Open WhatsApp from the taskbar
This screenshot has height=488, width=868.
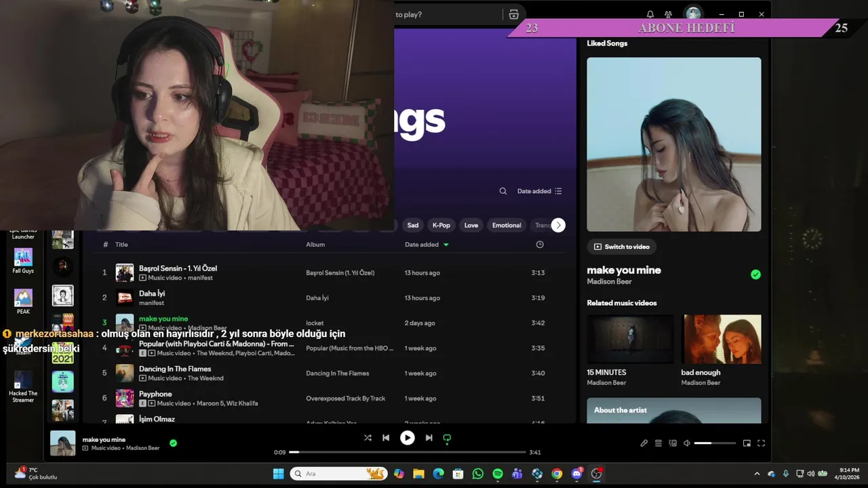pos(478,474)
